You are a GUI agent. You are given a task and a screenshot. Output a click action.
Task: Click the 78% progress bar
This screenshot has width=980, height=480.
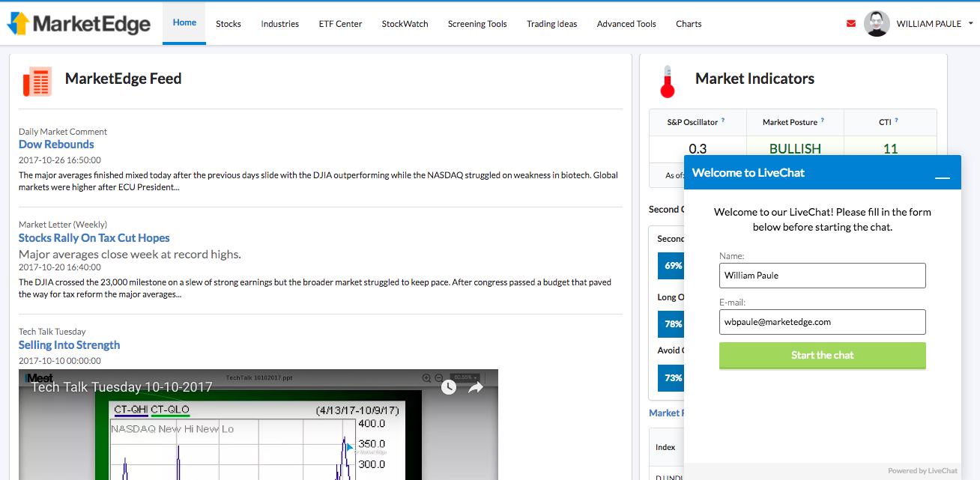[x=671, y=324]
